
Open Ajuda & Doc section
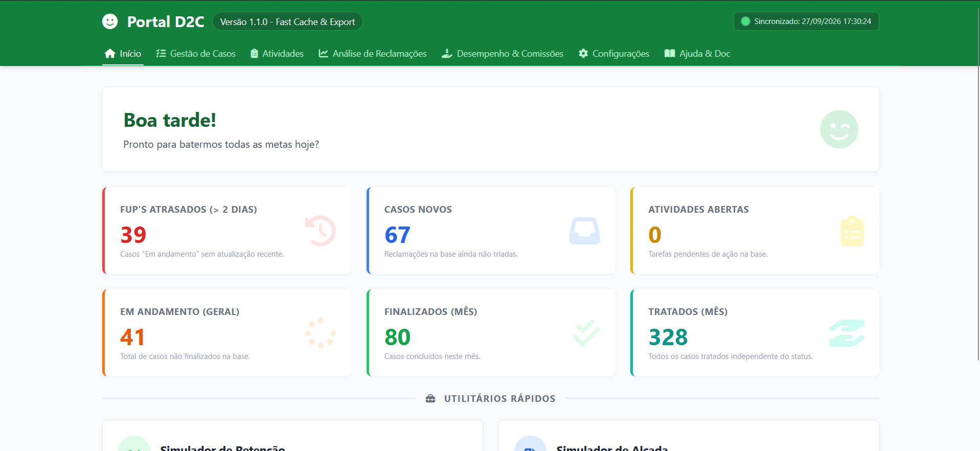point(697,54)
